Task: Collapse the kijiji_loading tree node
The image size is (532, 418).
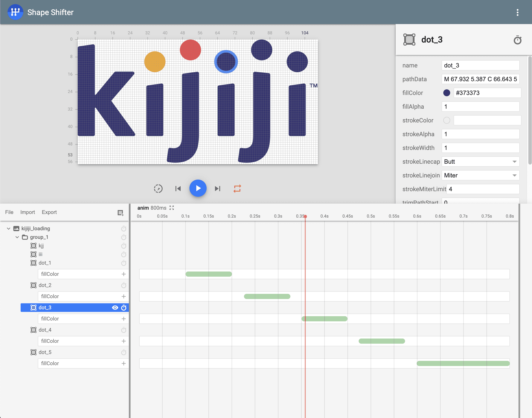Action: pos(9,229)
